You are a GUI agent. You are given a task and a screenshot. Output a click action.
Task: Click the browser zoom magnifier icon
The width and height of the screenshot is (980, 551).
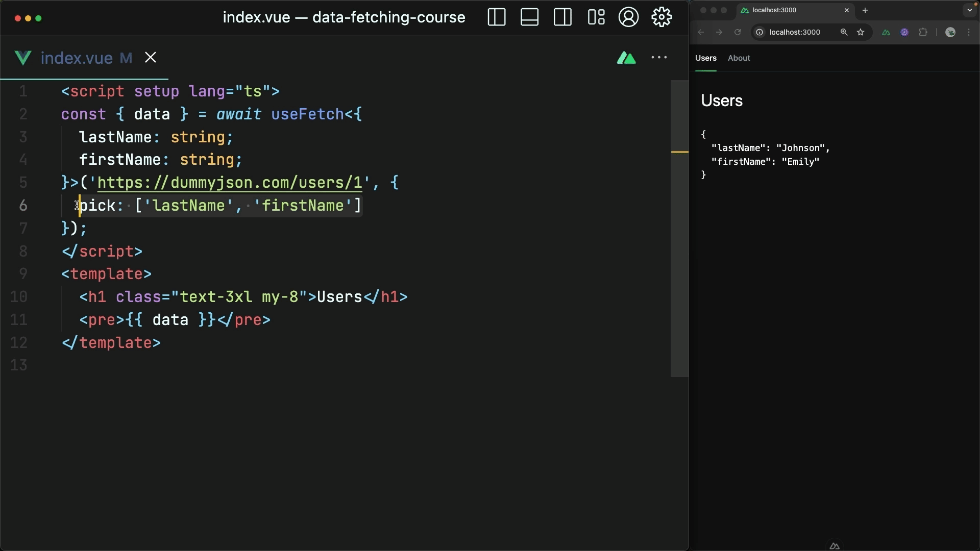pyautogui.click(x=844, y=32)
